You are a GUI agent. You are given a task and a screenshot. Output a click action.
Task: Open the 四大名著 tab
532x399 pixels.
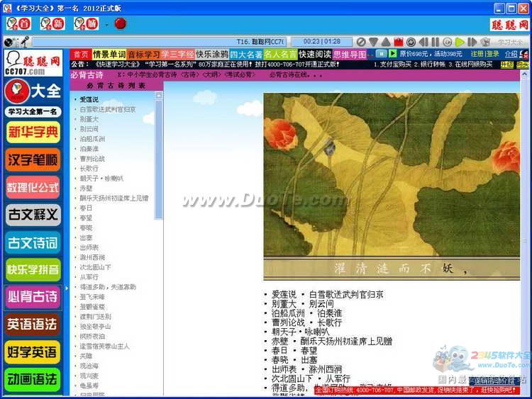[x=246, y=55]
